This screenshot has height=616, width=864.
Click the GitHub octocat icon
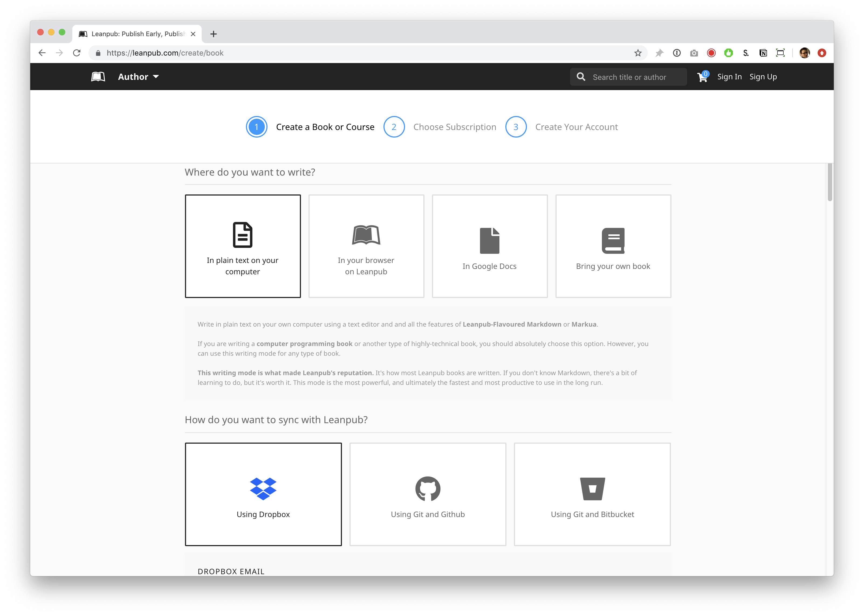click(x=427, y=488)
